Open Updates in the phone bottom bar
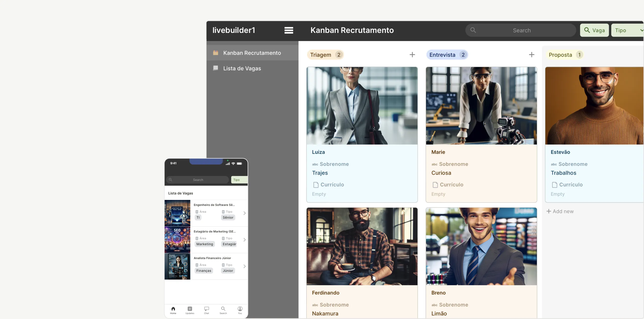Image resolution: width=644 pixels, height=319 pixels. [x=190, y=310]
